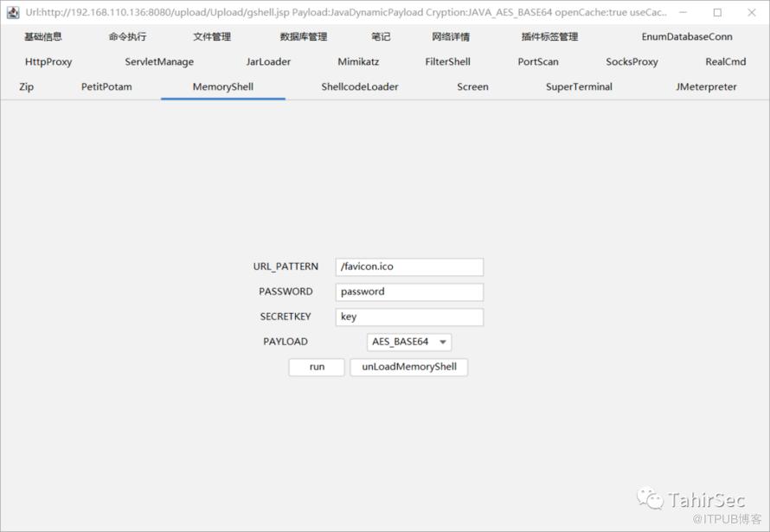Select the RealCmd tab

[726, 61]
